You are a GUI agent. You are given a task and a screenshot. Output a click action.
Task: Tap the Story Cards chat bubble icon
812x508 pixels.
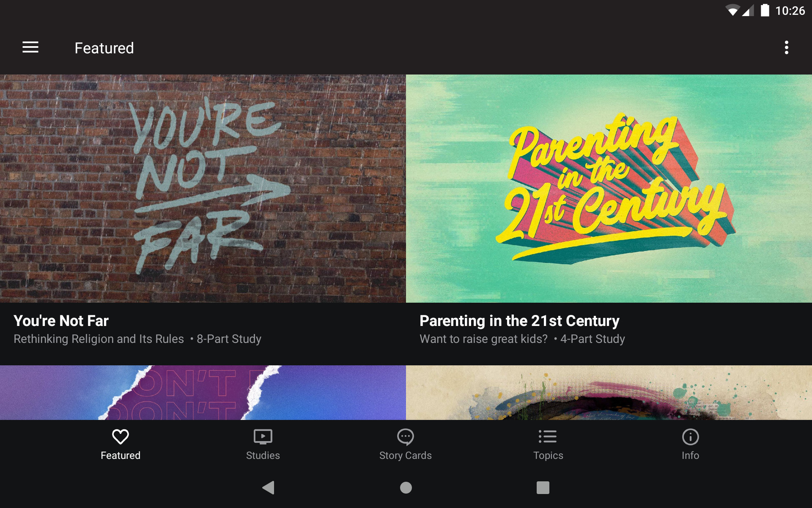(405, 437)
